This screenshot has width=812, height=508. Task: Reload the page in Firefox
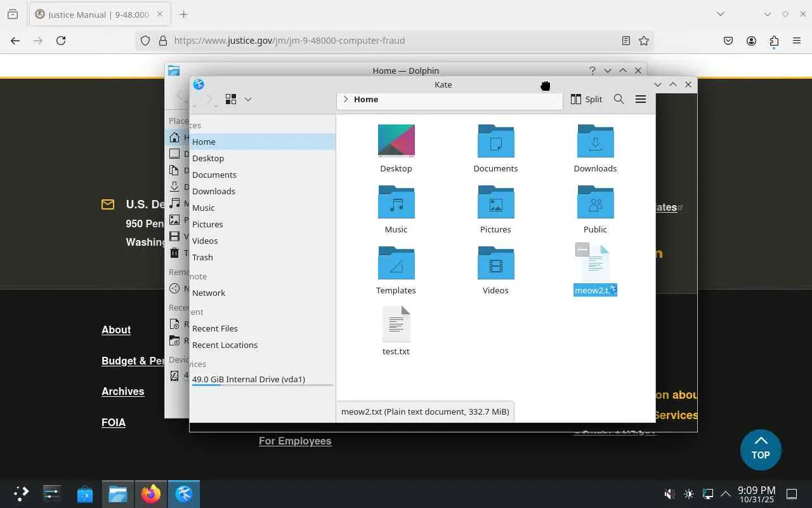tap(61, 41)
